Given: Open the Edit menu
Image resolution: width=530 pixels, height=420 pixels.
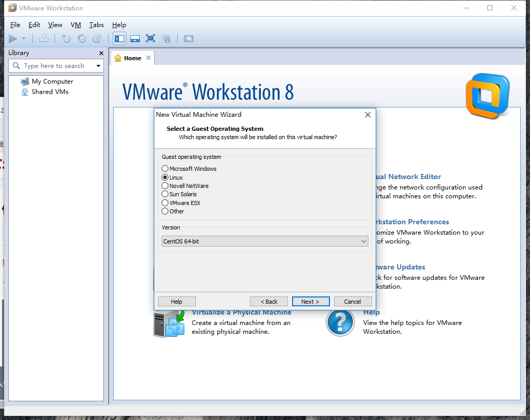Looking at the screenshot, I should [34, 24].
